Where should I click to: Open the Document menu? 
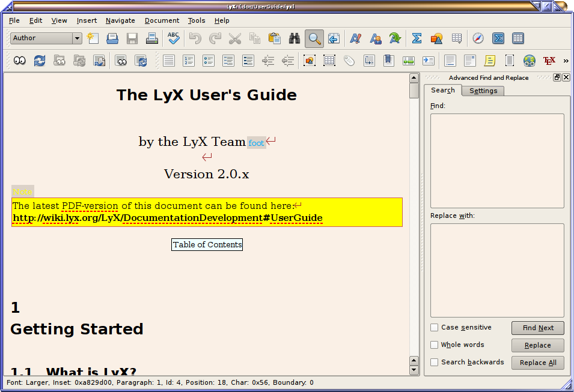pyautogui.click(x=162, y=20)
